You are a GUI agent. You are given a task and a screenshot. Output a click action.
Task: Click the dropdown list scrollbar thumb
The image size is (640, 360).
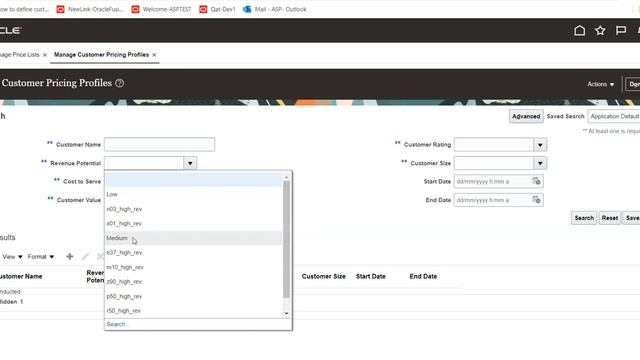click(286, 239)
